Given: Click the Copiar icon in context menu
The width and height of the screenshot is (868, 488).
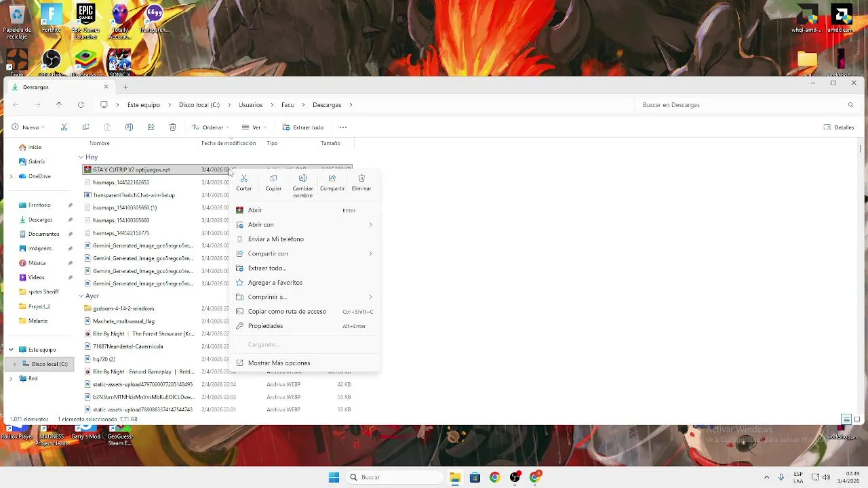Looking at the screenshot, I should point(273,178).
